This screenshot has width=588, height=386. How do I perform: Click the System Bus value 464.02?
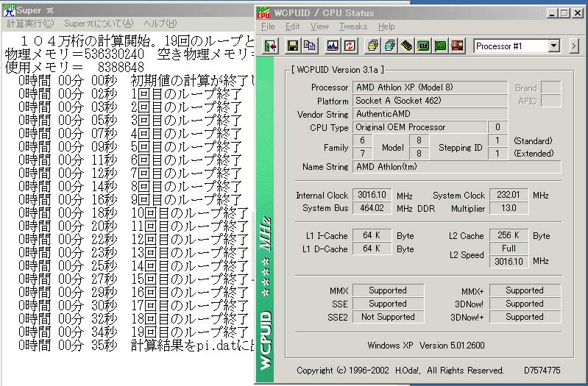pyautogui.click(x=372, y=208)
